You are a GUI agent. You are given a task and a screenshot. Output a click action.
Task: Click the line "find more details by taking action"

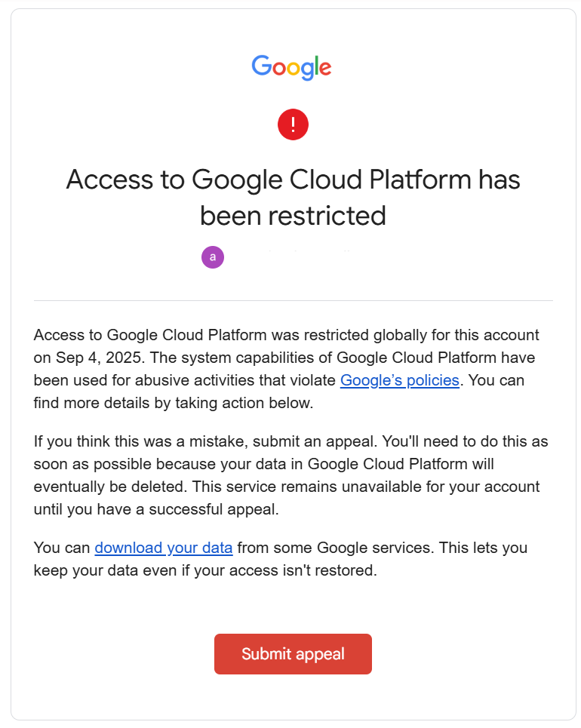pyautogui.click(x=174, y=403)
